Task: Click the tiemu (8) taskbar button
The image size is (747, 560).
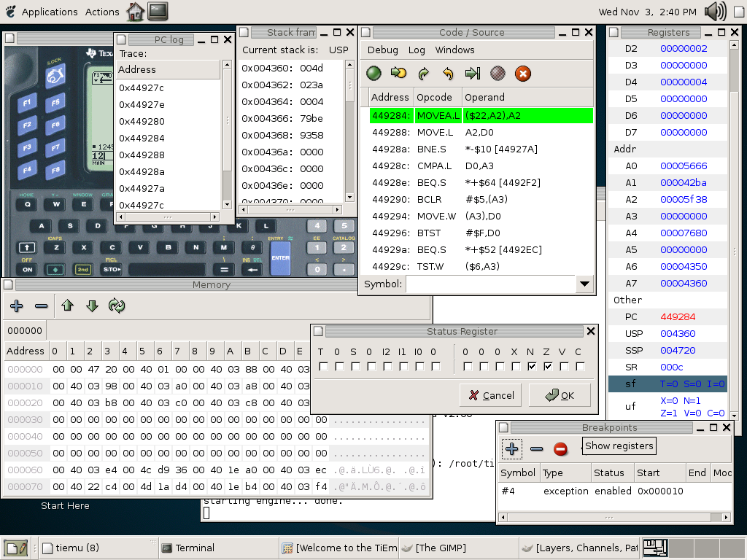Action: [98, 548]
